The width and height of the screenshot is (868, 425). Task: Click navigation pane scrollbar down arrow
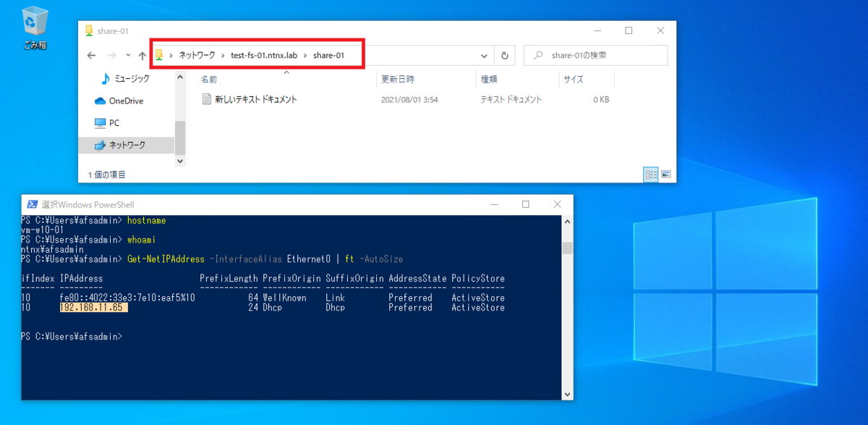180,161
